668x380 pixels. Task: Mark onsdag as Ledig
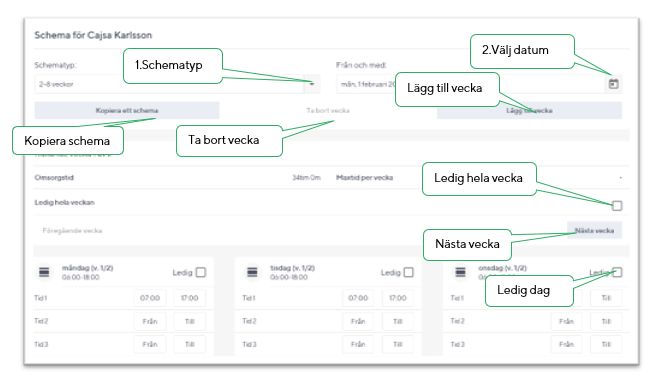tap(617, 272)
